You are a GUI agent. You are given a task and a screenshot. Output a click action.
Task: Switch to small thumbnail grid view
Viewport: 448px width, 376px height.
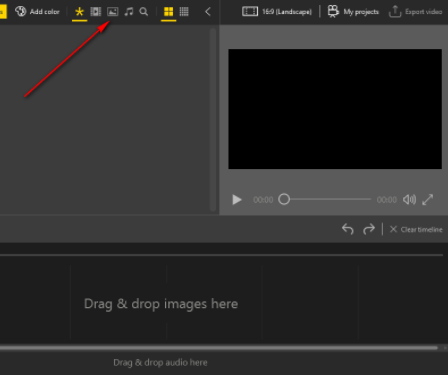tap(184, 12)
